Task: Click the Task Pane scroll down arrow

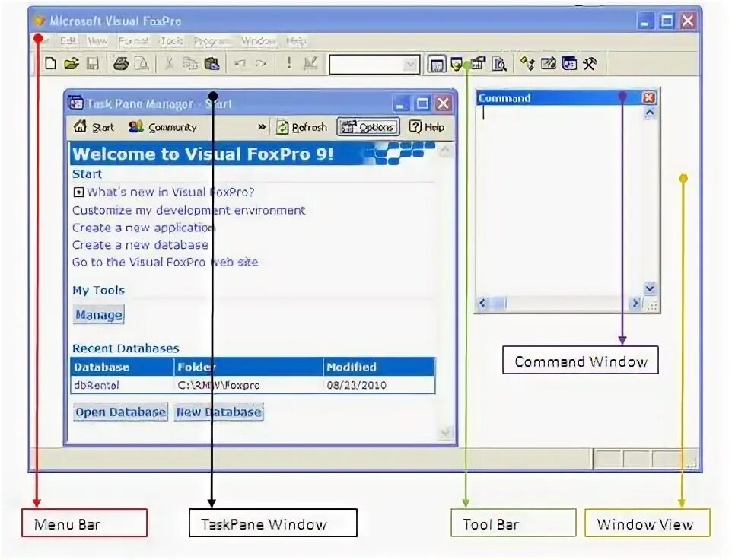Action: [445, 433]
